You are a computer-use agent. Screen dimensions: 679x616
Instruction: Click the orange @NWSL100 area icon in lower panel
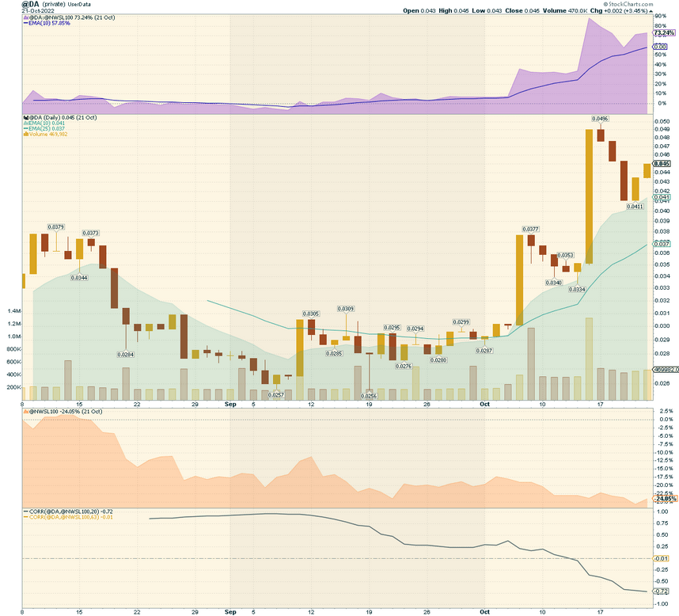click(x=25, y=412)
